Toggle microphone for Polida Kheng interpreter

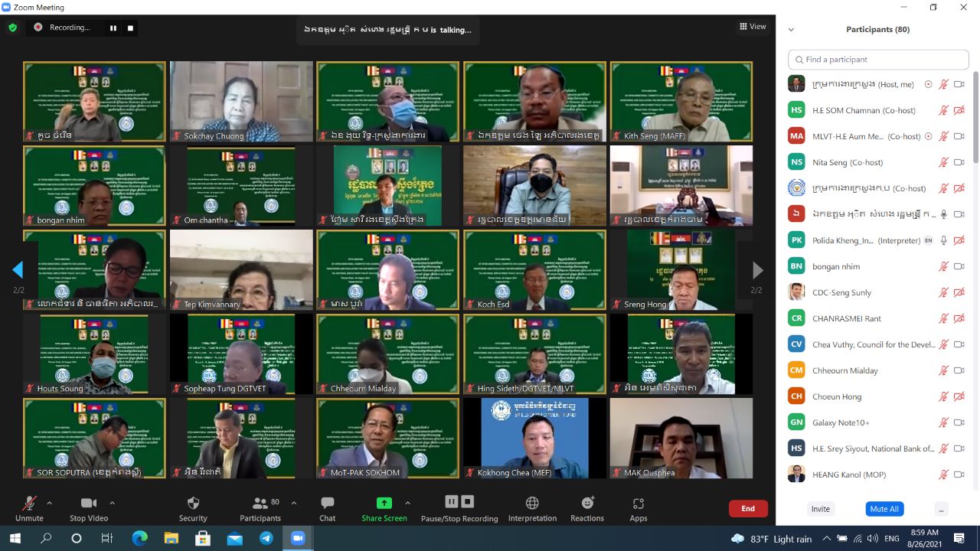click(x=944, y=240)
